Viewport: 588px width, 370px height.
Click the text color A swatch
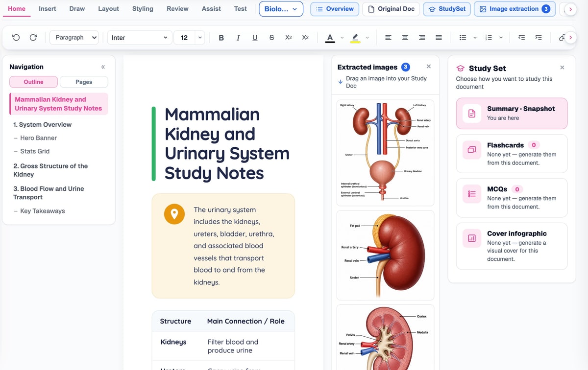330,38
